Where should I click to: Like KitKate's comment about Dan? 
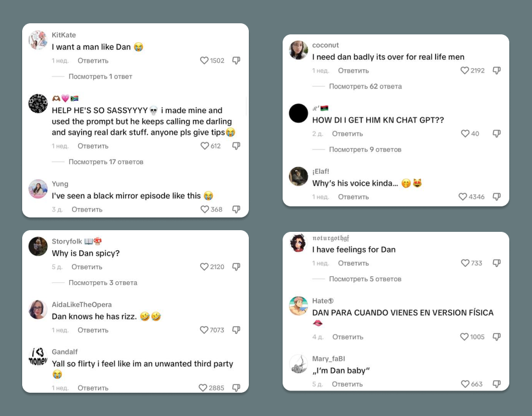pyautogui.click(x=204, y=60)
